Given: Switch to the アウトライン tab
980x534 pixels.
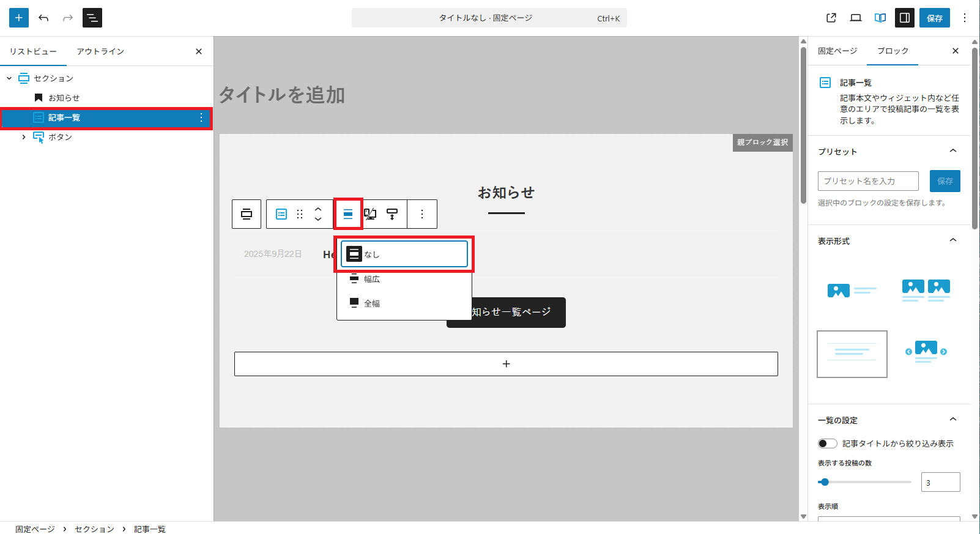Looking at the screenshot, I should coord(100,51).
